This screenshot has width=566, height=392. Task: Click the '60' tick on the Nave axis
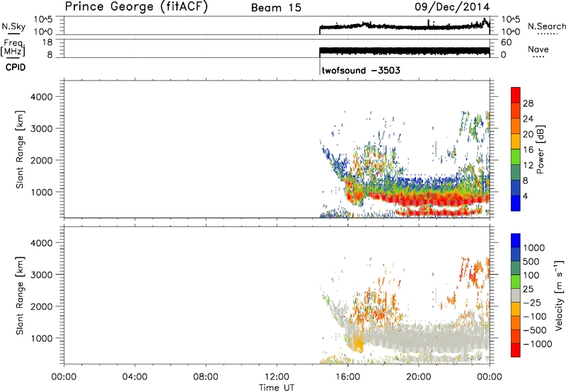507,42
